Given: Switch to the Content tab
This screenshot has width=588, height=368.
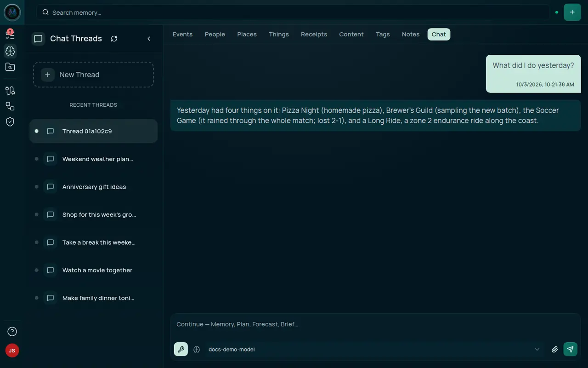Looking at the screenshot, I should click(351, 34).
